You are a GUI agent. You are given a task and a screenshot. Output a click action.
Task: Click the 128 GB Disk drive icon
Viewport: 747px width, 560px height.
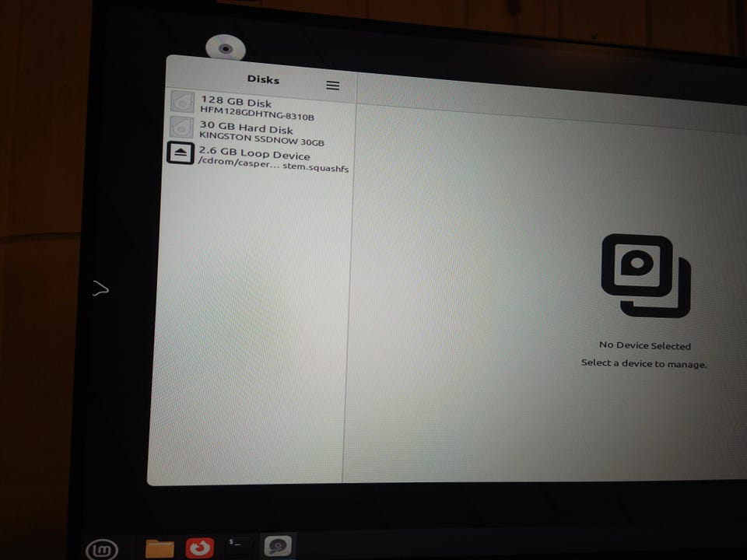(x=182, y=102)
